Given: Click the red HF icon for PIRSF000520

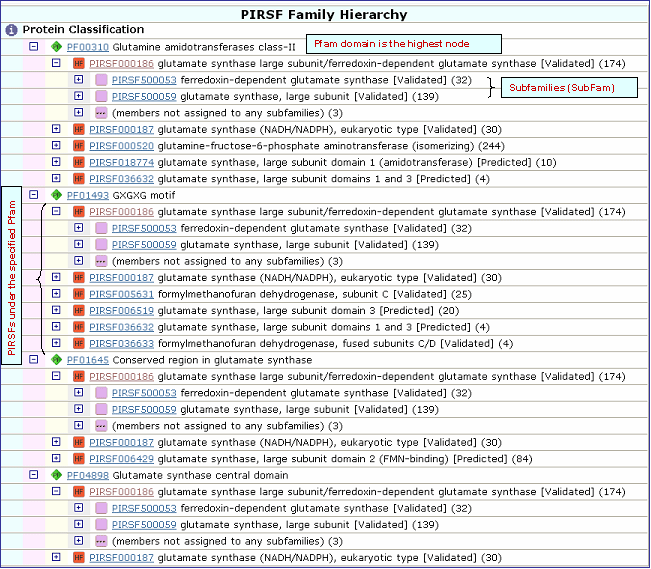Looking at the screenshot, I should pos(79,145).
